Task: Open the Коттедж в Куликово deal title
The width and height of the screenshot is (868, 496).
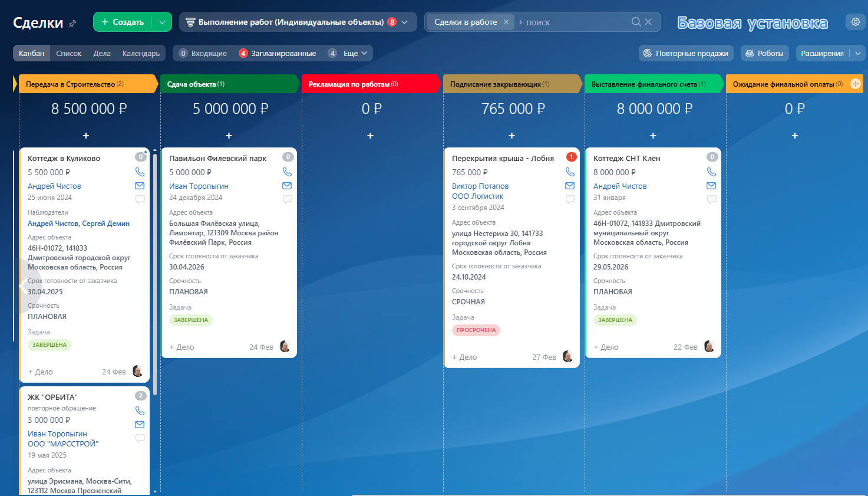Action: pyautogui.click(x=64, y=158)
